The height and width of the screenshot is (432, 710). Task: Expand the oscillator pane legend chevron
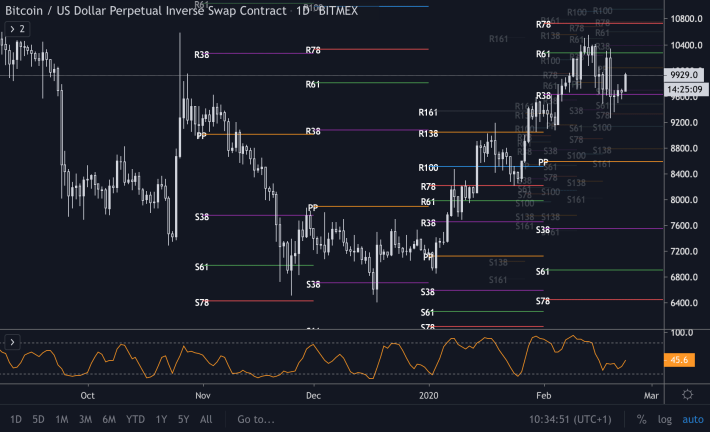[12, 342]
